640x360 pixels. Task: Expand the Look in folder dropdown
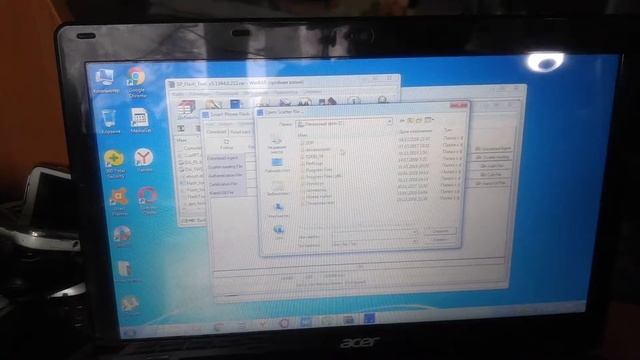click(389, 122)
